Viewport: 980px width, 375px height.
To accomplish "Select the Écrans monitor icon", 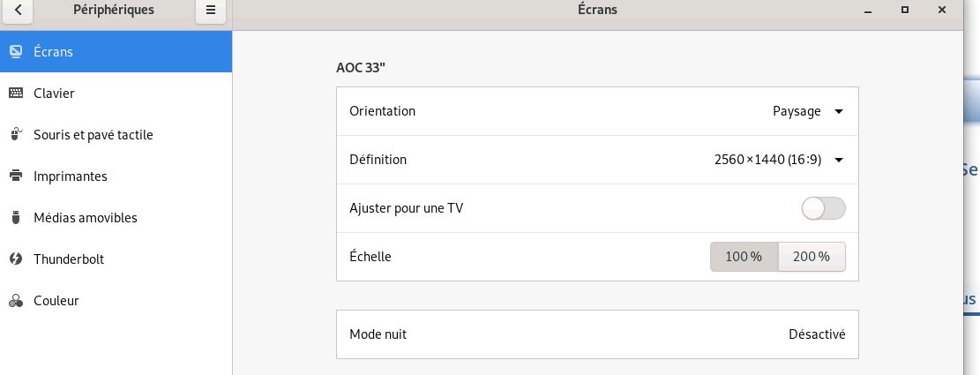I will point(16,52).
